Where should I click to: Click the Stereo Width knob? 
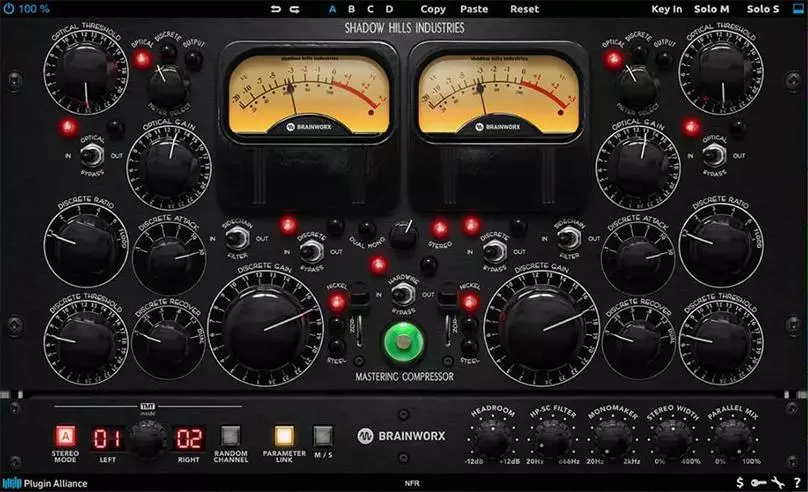coord(672,438)
